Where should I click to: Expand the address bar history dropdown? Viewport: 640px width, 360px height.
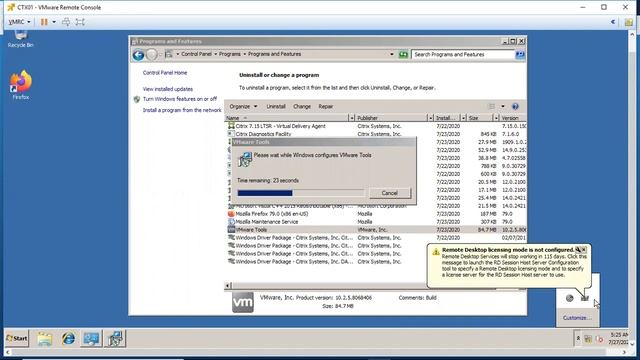[392, 54]
